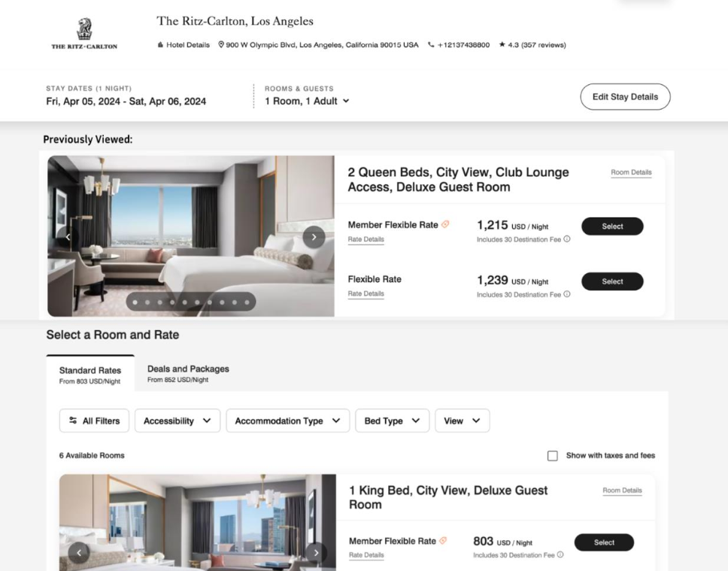Expand the 1 Room, 1 Adult dropdown
The height and width of the screenshot is (571, 728).
[307, 101]
